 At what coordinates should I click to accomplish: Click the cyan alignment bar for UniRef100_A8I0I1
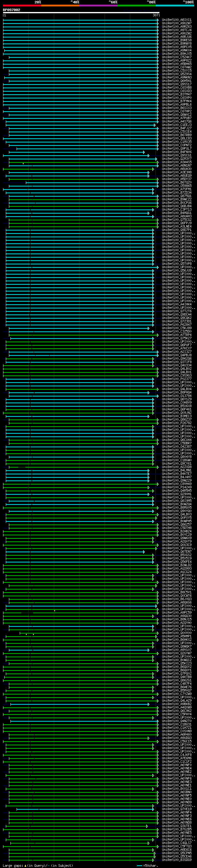point(81,20)
